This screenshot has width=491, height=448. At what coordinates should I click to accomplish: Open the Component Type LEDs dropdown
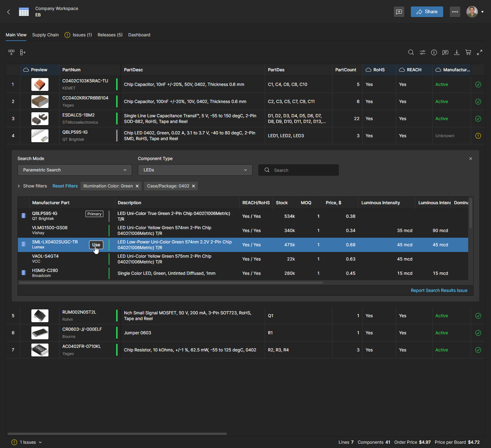pos(195,170)
